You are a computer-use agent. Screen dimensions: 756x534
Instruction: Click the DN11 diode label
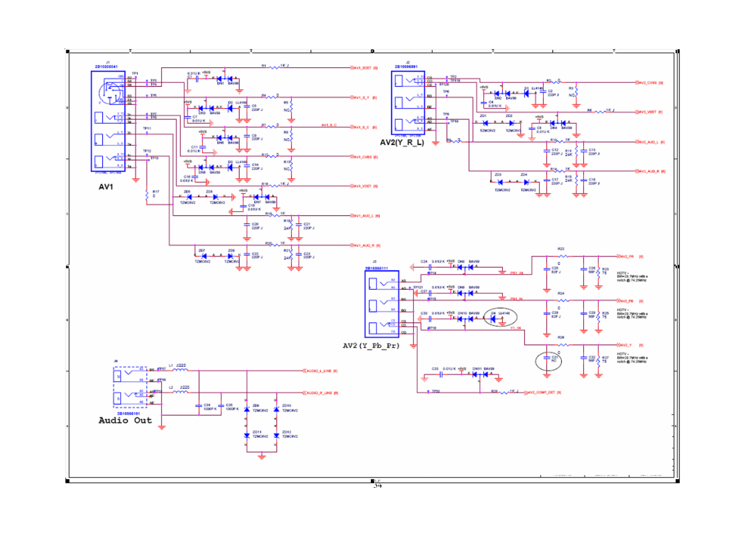coord(477,369)
